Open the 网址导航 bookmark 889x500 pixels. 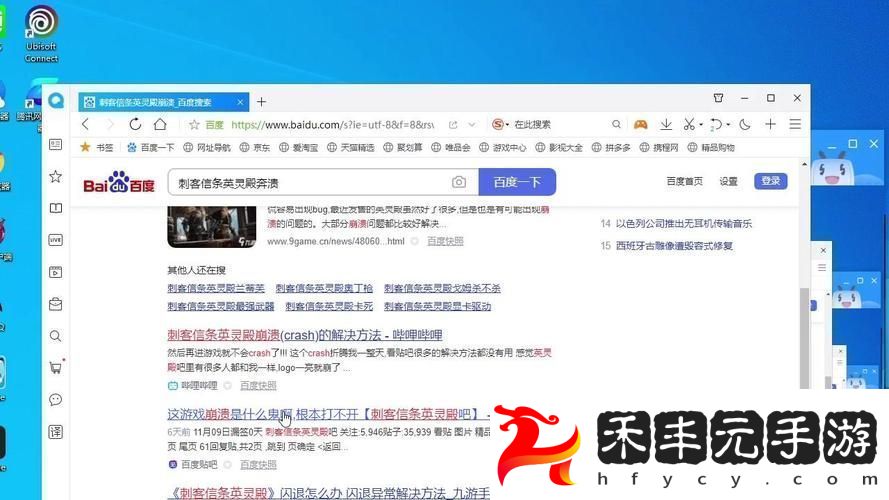tap(207, 147)
